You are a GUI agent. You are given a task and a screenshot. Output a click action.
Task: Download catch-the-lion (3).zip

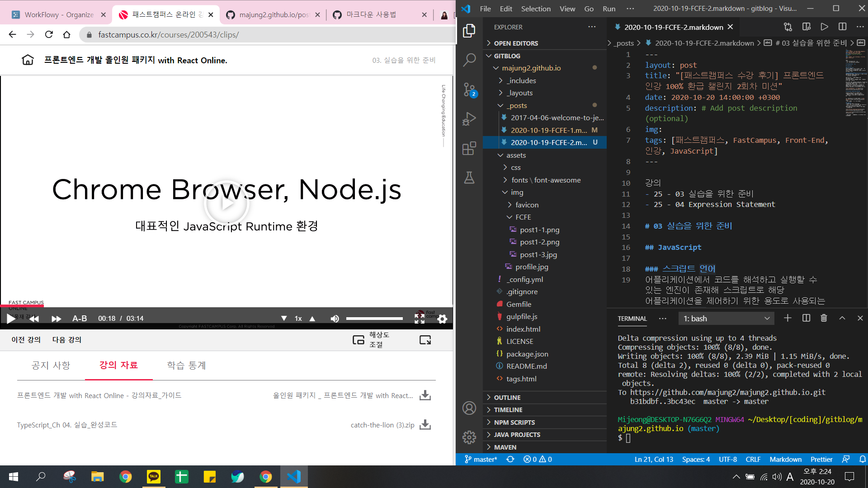click(x=425, y=425)
